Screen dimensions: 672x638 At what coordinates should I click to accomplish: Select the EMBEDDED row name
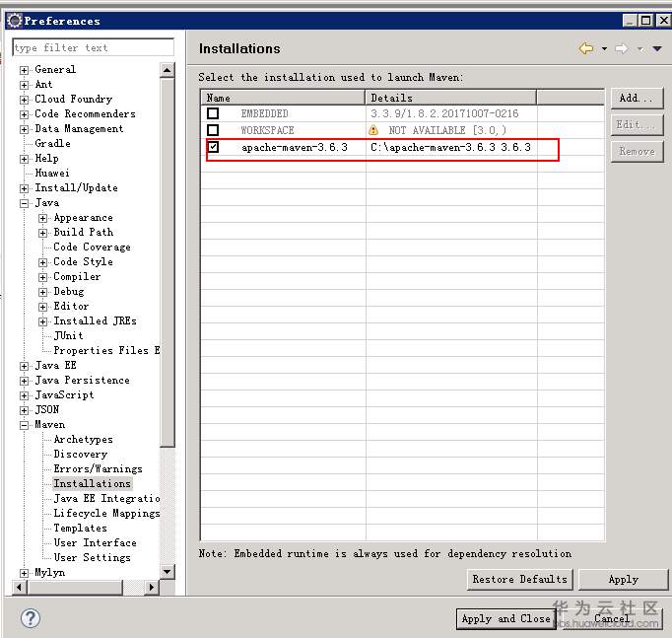coord(264,113)
